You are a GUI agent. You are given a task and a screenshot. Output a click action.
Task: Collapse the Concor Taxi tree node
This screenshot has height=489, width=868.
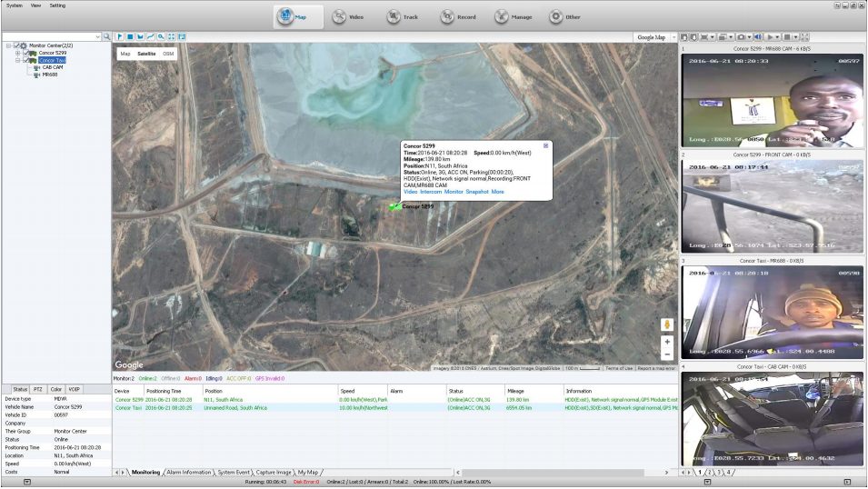[17, 60]
